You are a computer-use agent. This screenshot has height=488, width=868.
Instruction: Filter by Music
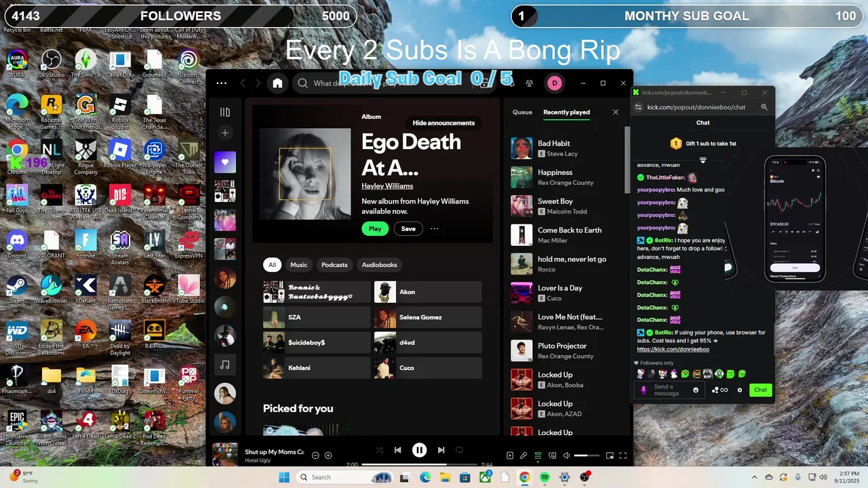299,265
